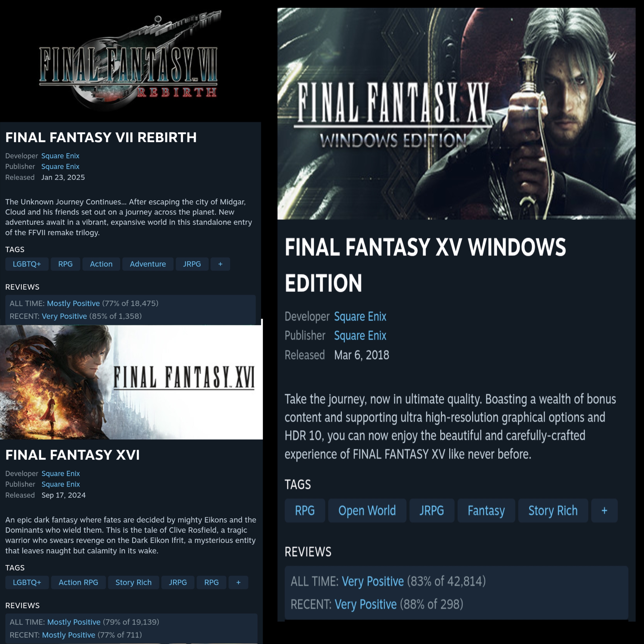Expand more tags for FINAL FANTASY VII REBIRTH

220,264
